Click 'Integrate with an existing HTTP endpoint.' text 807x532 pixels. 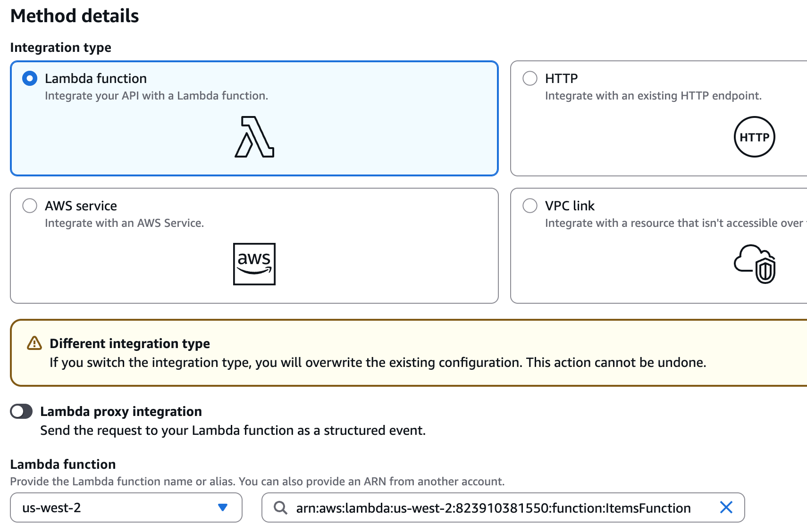click(x=653, y=96)
